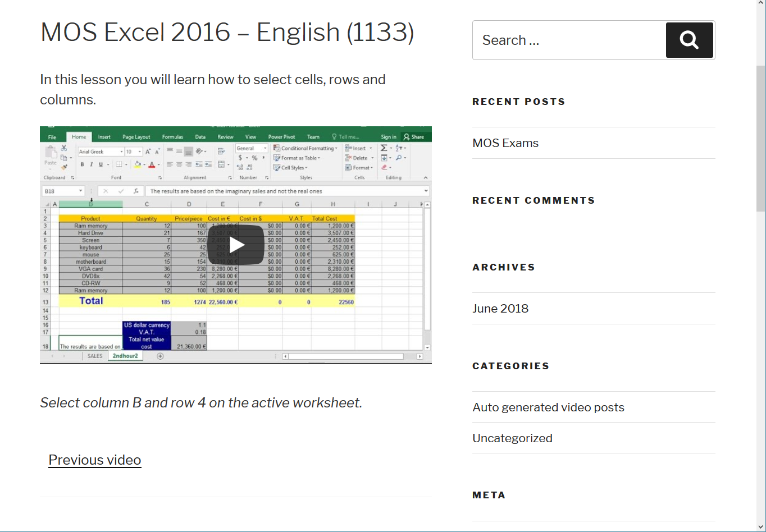Click the Delete cells dropdown in the video's ribbon

(360, 158)
